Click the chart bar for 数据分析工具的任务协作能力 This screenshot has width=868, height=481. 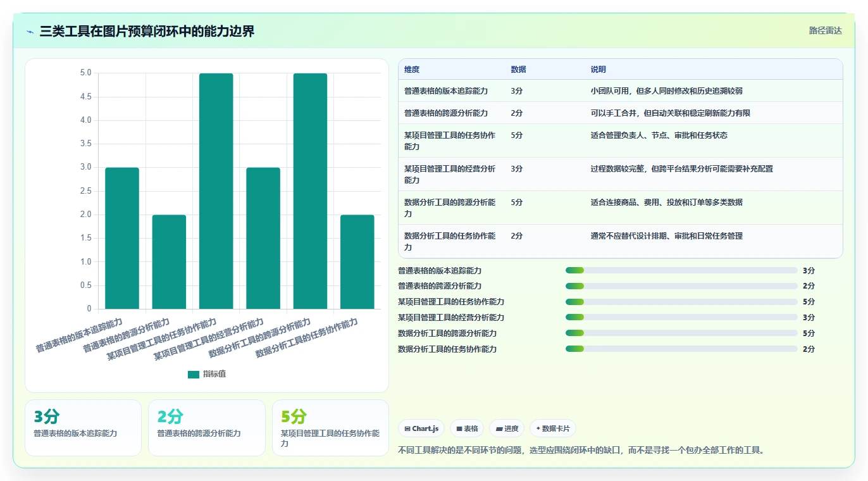[357, 262]
